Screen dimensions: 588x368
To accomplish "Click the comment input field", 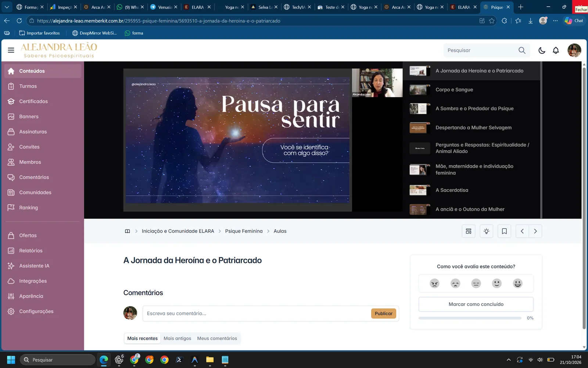I will pos(257,314).
